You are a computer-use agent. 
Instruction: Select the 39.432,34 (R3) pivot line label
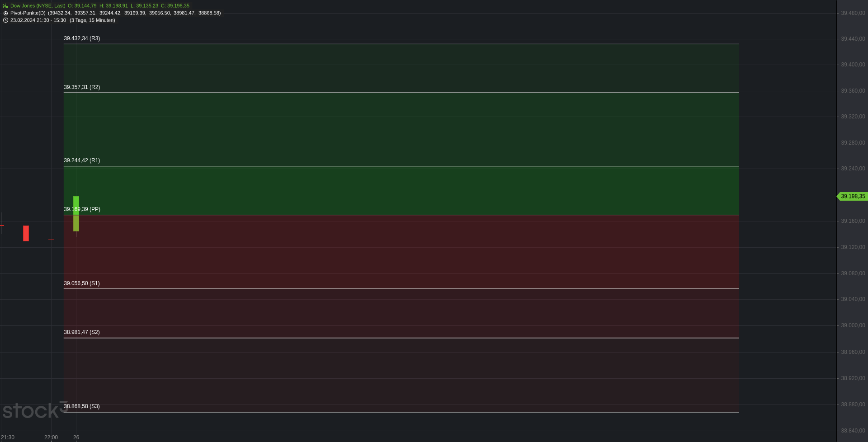point(82,38)
